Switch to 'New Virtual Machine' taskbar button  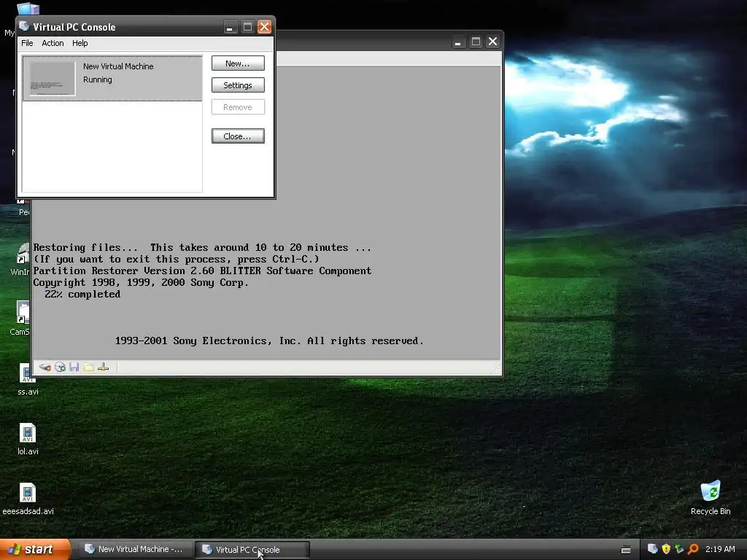135,550
